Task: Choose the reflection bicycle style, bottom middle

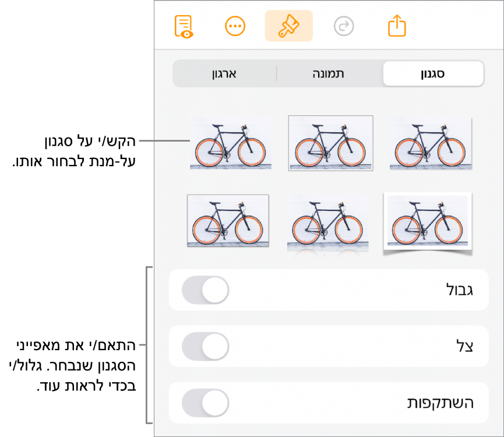Action: tap(329, 224)
